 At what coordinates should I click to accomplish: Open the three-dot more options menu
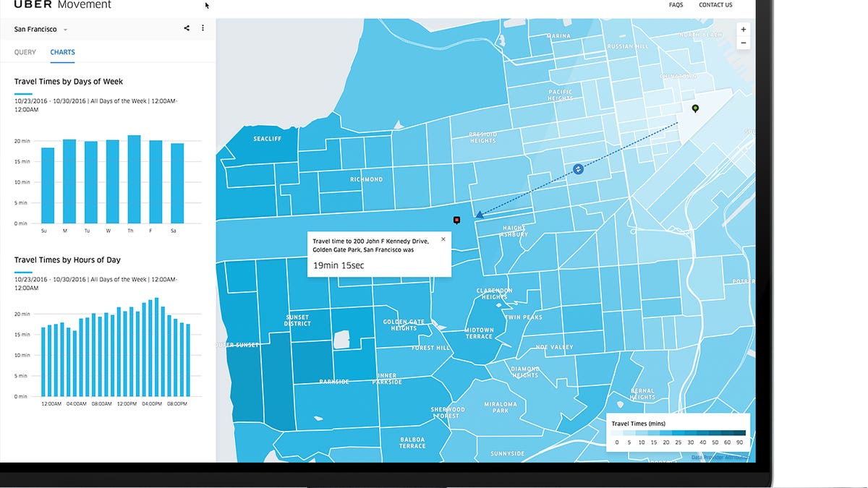point(203,29)
